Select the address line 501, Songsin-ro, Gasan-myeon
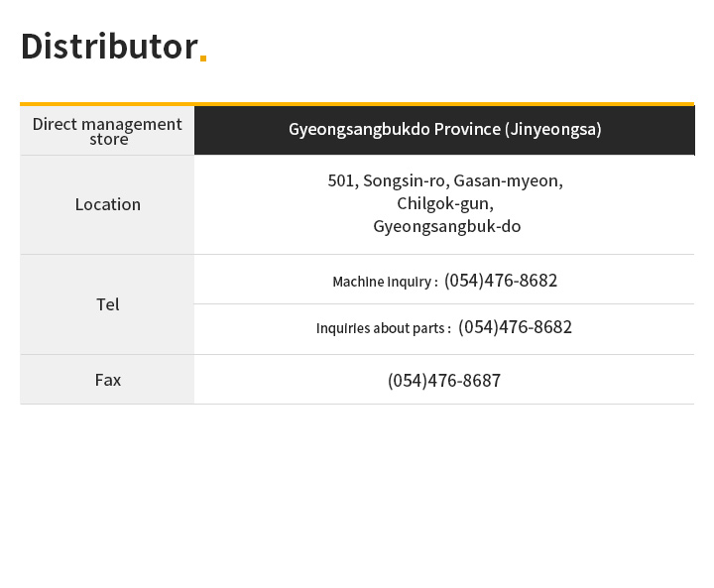 [445, 181]
